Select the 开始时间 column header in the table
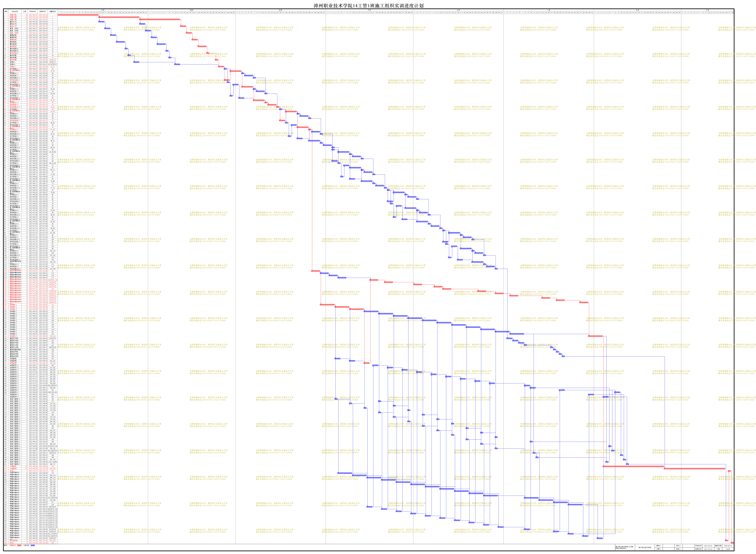The height and width of the screenshot is (554, 756). pyautogui.click(x=33, y=11)
